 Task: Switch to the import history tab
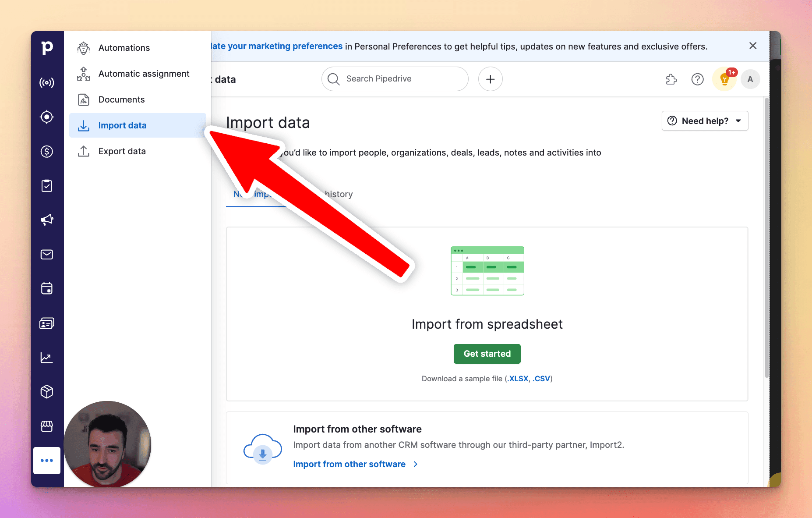339,194
